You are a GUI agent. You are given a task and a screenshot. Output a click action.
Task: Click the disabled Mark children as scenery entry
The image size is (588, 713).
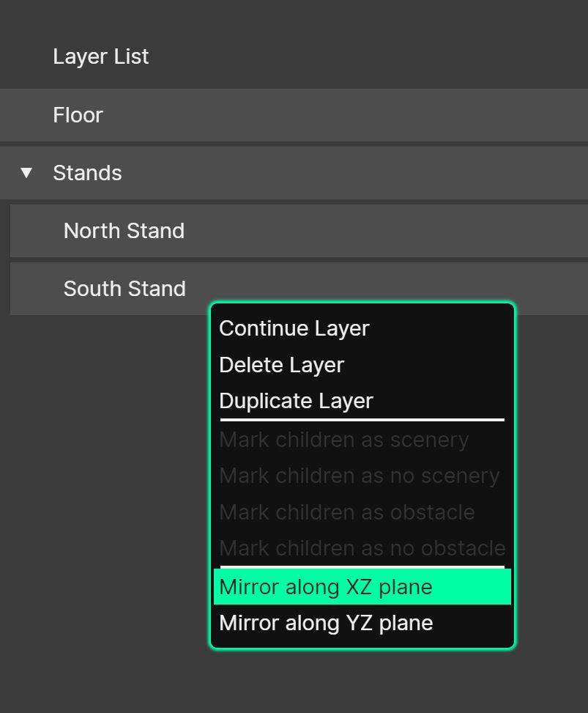coord(344,440)
